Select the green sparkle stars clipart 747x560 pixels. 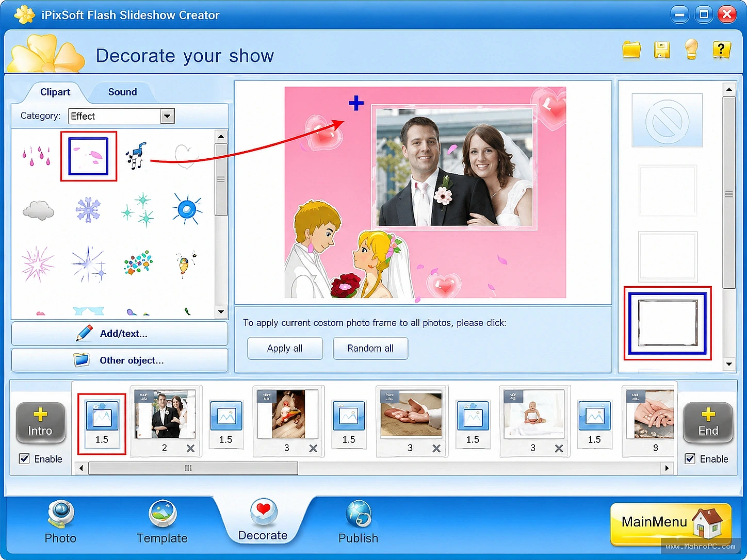click(x=138, y=210)
